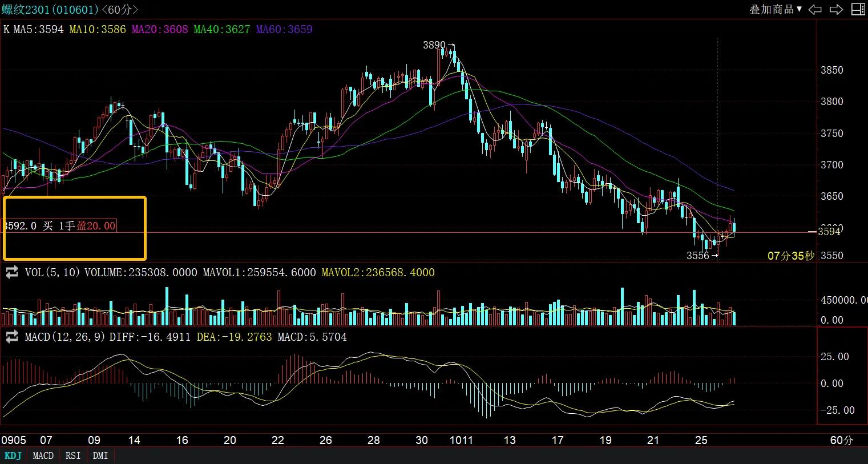868x464 pixels.
Task: Click the VOLUME:235308.0000 value
Action: click(141, 273)
